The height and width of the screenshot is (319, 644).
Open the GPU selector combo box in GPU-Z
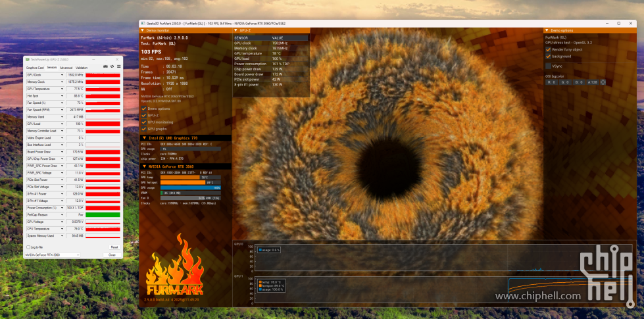point(52,255)
